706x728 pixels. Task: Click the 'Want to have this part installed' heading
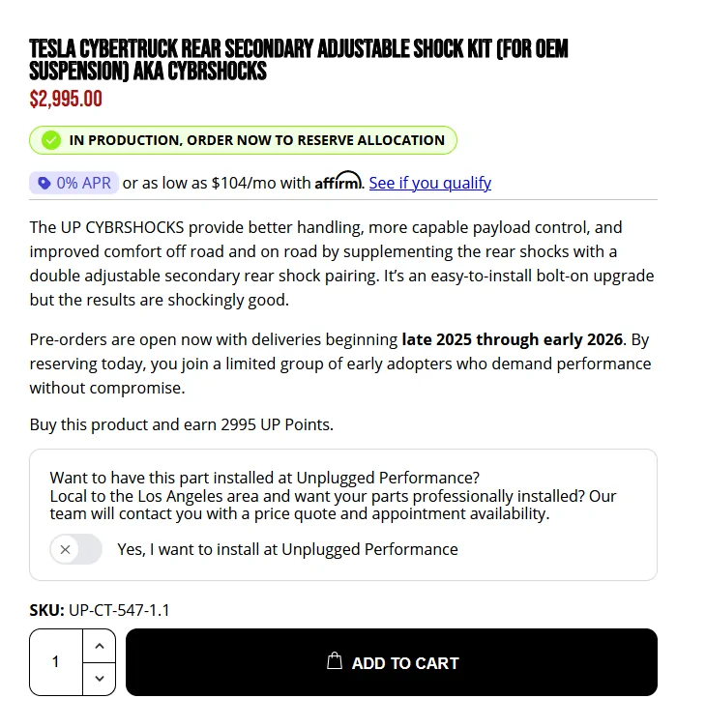coord(265,478)
